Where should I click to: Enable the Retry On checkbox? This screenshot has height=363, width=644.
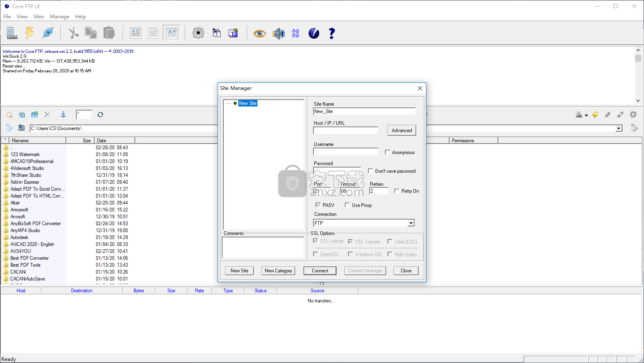point(397,191)
